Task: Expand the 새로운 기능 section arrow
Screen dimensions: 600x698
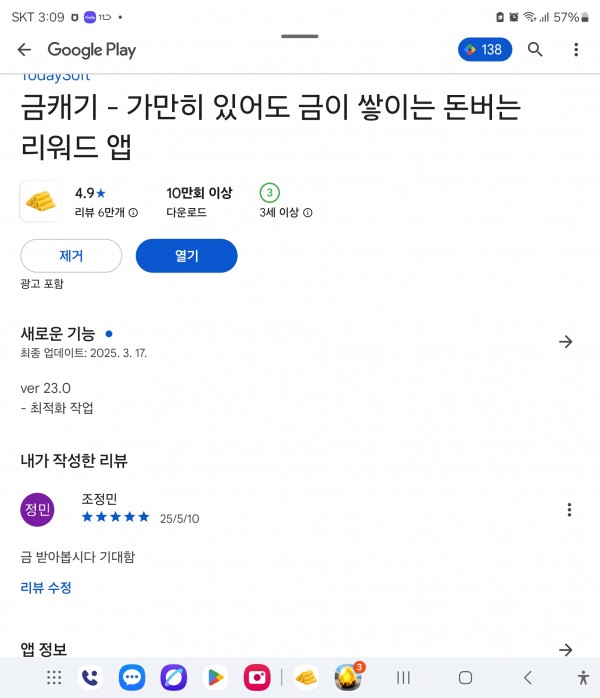Action: pyautogui.click(x=566, y=341)
